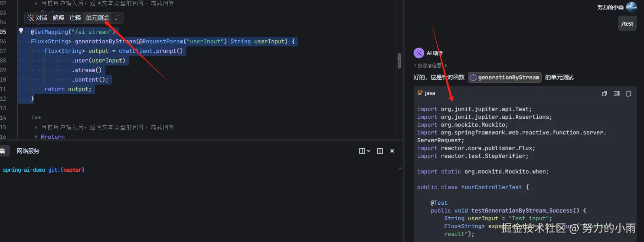The image size is (644, 242).
Task: Create a new file from the code block icon
Action: coord(629,93)
